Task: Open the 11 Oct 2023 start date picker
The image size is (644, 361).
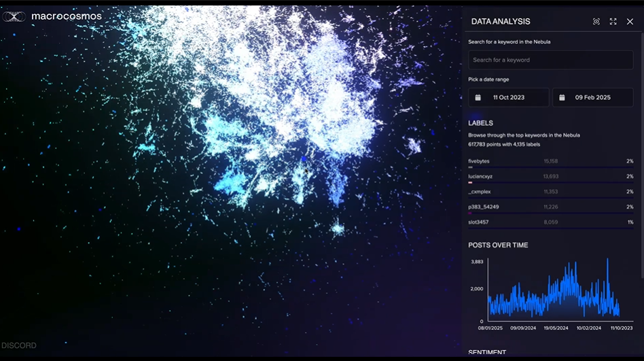Action: [x=509, y=98]
